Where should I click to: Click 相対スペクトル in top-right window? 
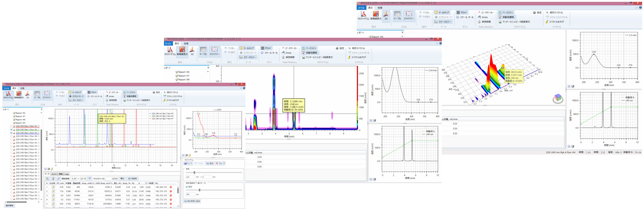pos(554,12)
